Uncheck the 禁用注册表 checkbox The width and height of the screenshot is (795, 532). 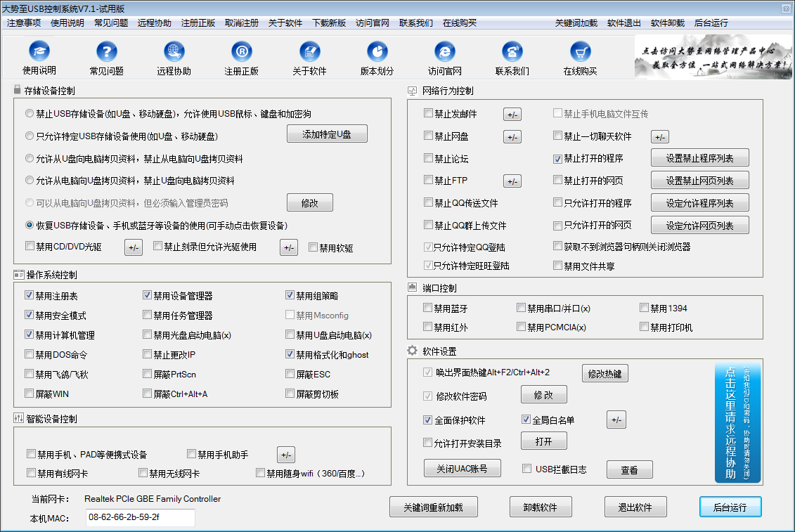[30, 296]
